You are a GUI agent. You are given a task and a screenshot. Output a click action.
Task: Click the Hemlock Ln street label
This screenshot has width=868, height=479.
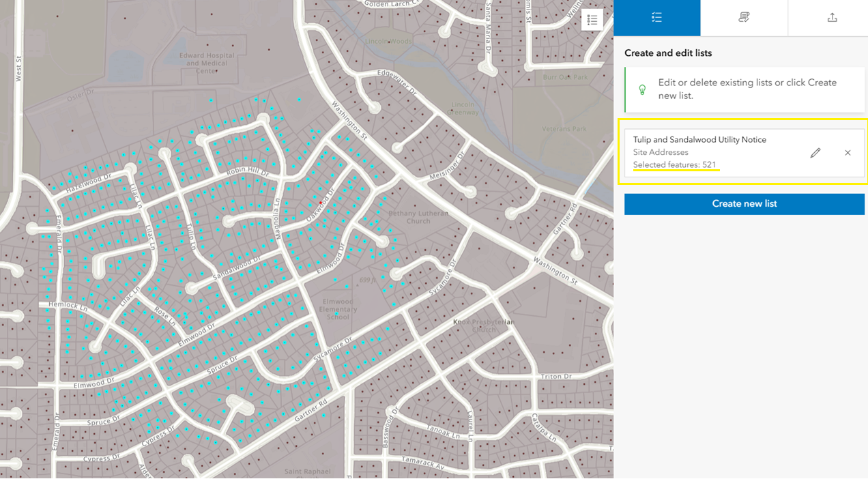coord(68,307)
